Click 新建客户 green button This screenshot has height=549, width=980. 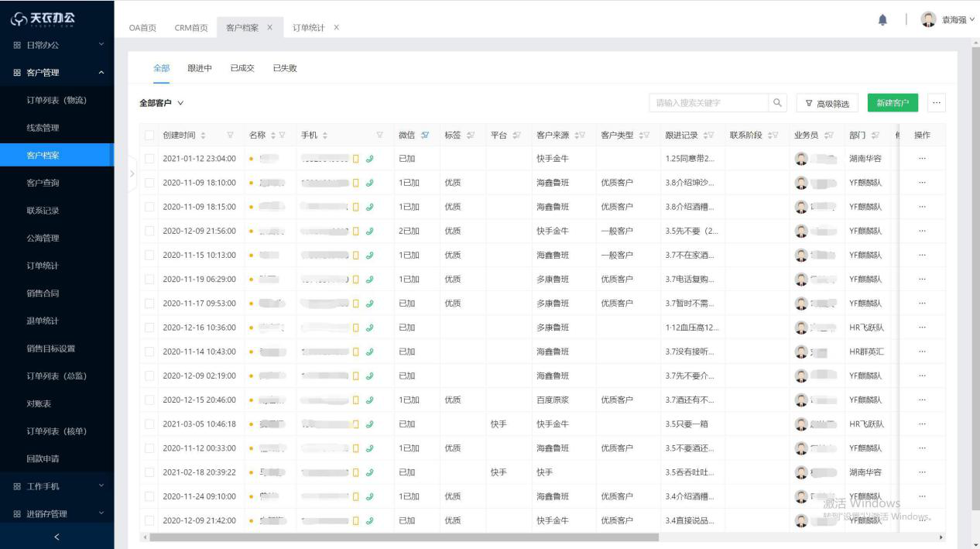pos(893,103)
